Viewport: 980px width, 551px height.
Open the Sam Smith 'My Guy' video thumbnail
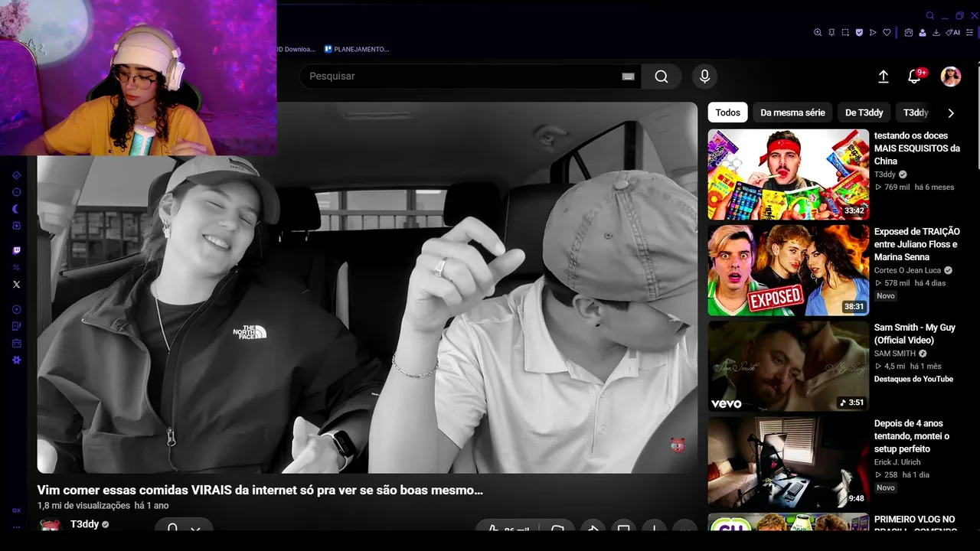tap(789, 366)
